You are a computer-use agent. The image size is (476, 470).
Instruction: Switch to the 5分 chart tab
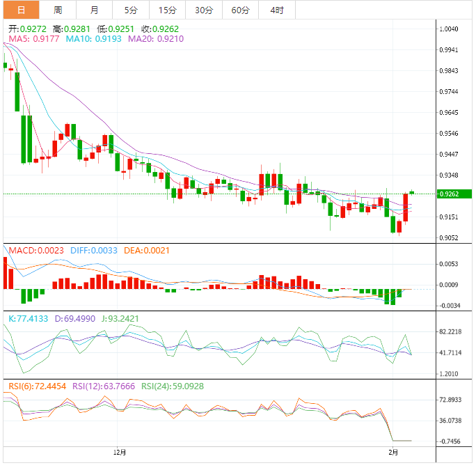click(131, 10)
